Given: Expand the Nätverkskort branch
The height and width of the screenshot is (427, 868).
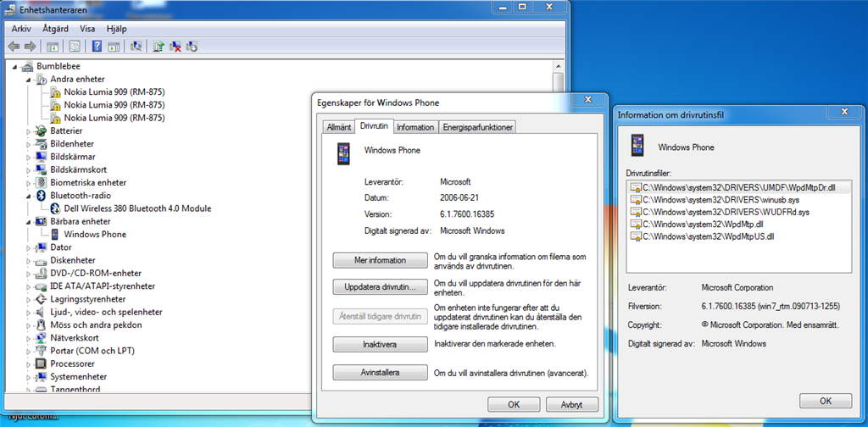Looking at the screenshot, I should 29,338.
